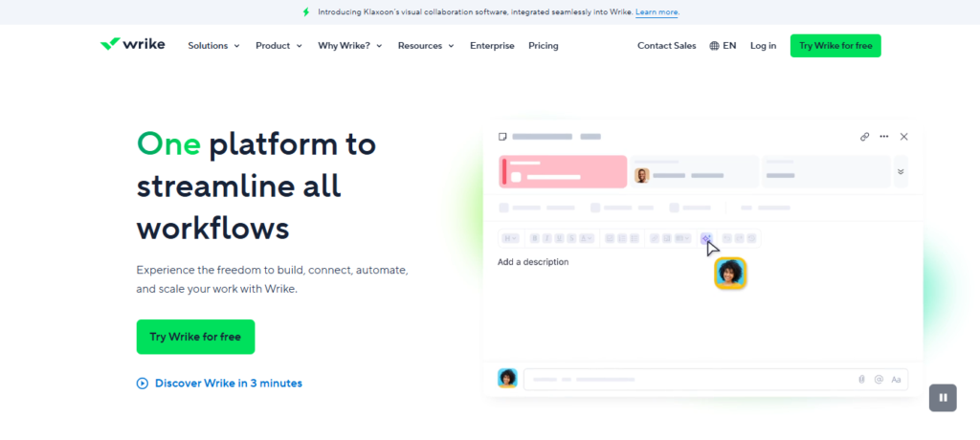
Task: Click the globe language icon
Action: tap(714, 46)
